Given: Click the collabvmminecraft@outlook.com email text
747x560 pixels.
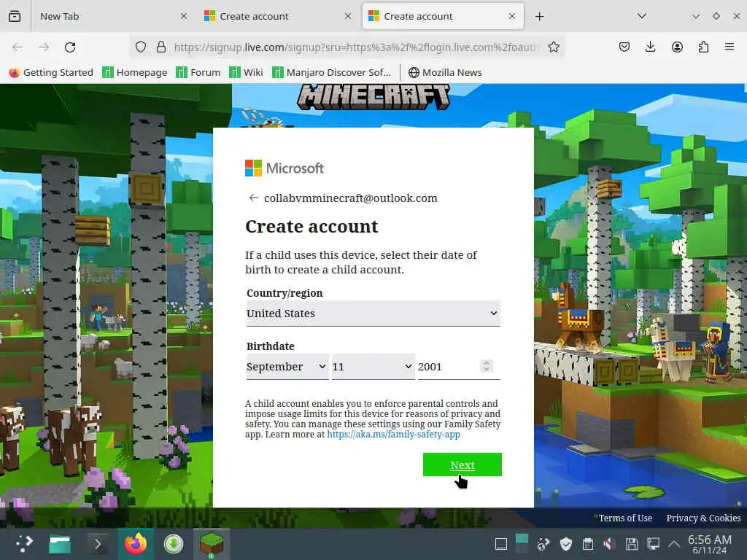Looking at the screenshot, I should 351,198.
